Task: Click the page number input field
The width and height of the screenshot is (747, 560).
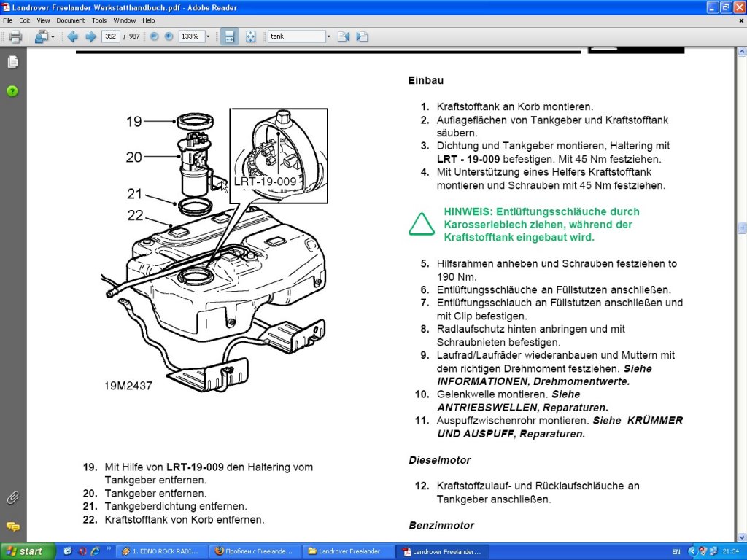Action: [111, 36]
